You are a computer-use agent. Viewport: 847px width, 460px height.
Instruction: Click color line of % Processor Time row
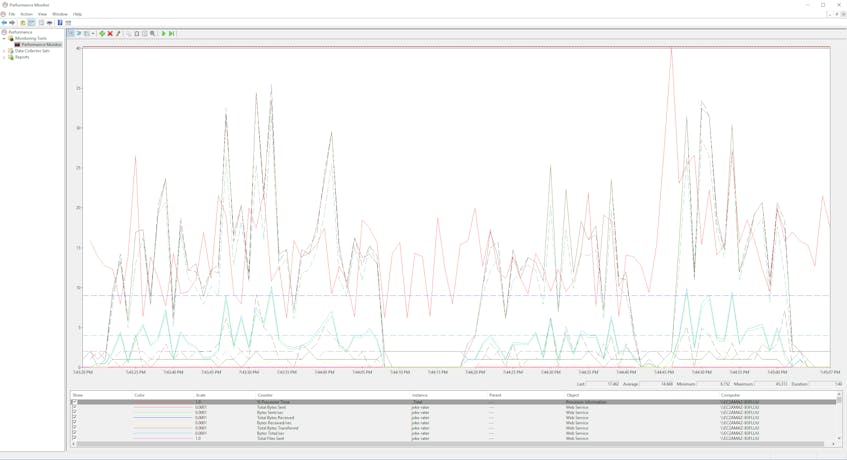[x=163, y=402]
